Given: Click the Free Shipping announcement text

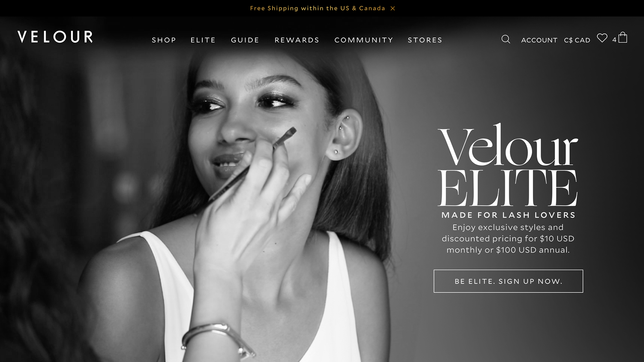Looking at the screenshot, I should click(318, 8).
